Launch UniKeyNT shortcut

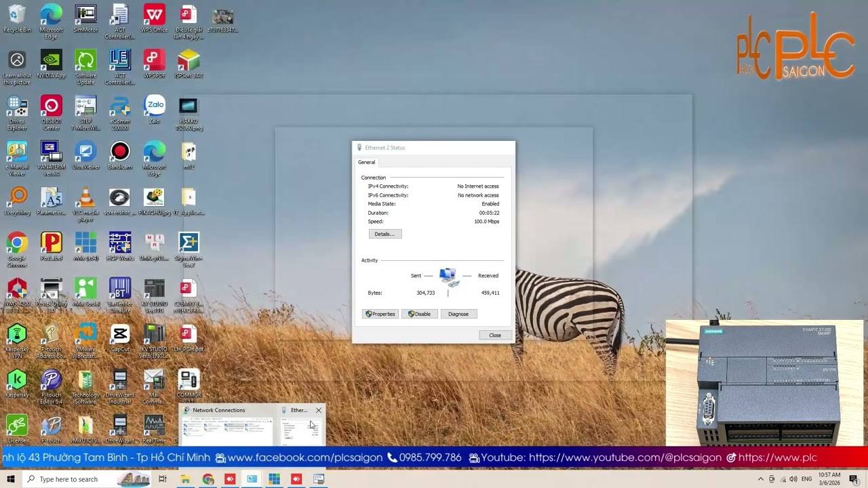[154, 247]
